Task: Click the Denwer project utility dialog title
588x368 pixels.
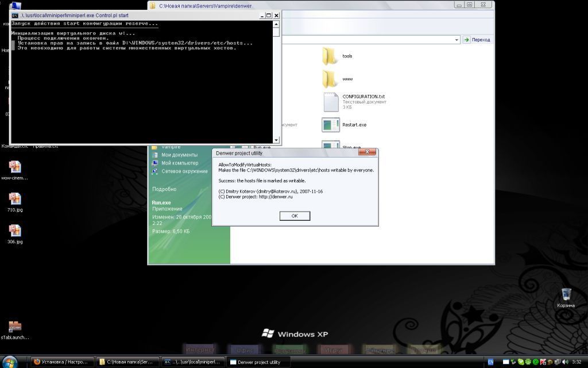Action: point(239,153)
